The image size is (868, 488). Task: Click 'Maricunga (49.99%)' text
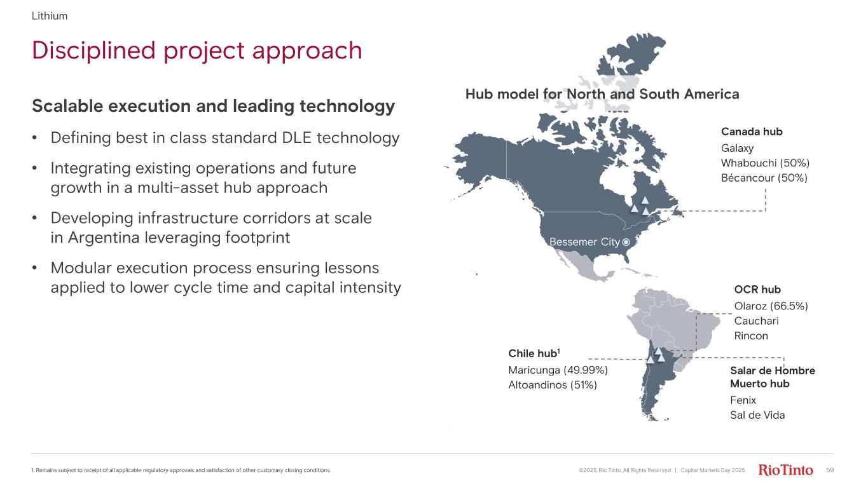[558, 370]
